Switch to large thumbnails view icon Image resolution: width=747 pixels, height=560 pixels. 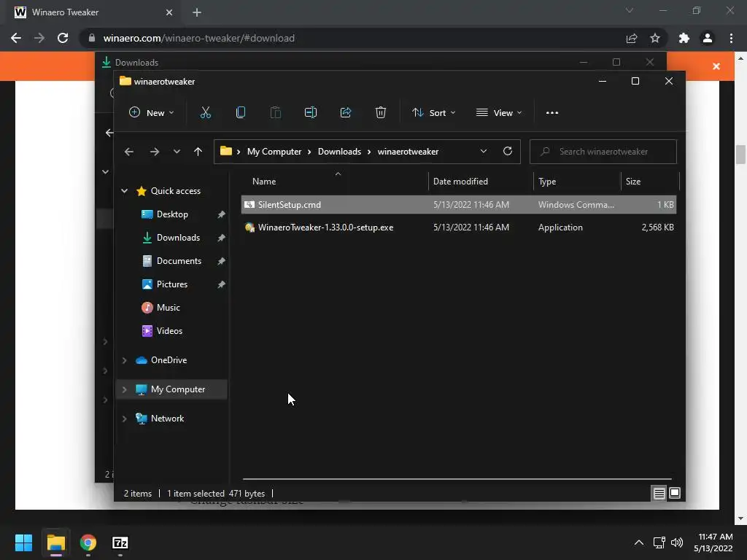point(675,494)
